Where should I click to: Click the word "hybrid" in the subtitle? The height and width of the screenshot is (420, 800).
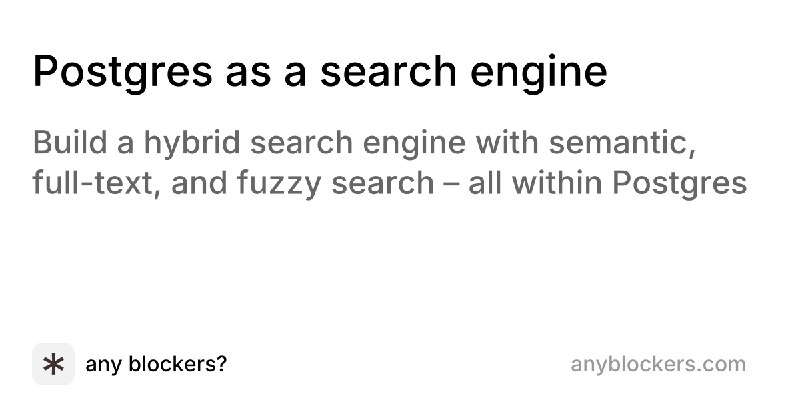(x=190, y=143)
